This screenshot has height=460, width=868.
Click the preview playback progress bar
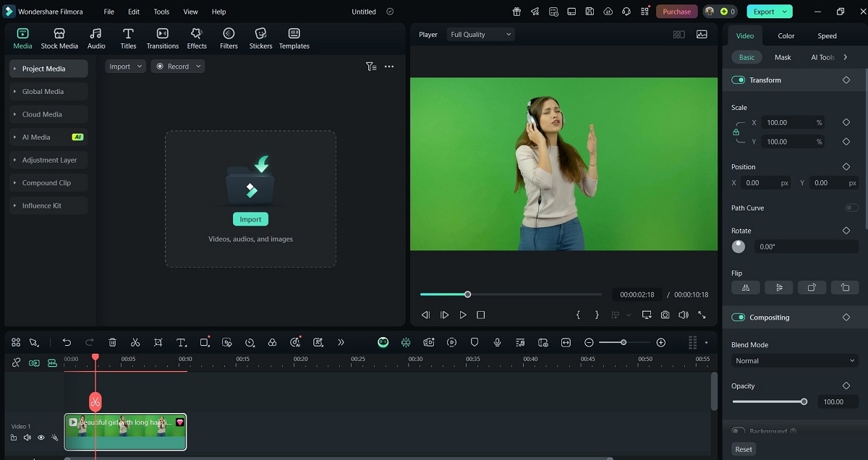[511, 294]
